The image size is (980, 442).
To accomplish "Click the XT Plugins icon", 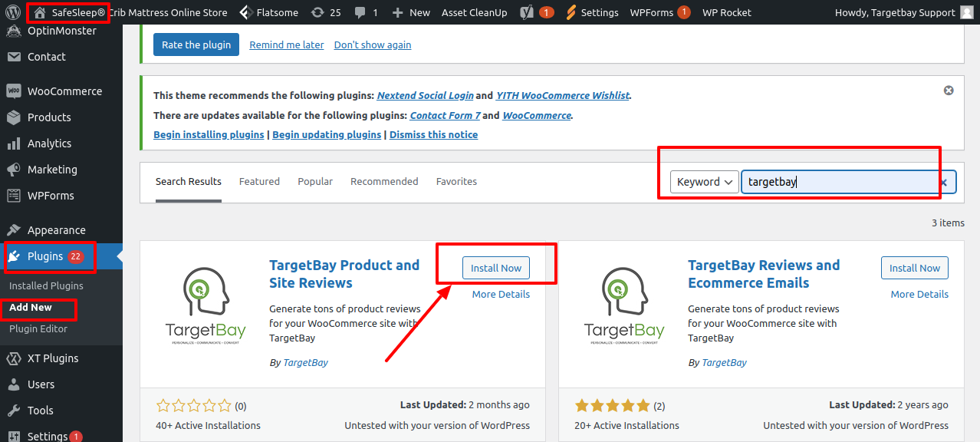I will pos(13,358).
